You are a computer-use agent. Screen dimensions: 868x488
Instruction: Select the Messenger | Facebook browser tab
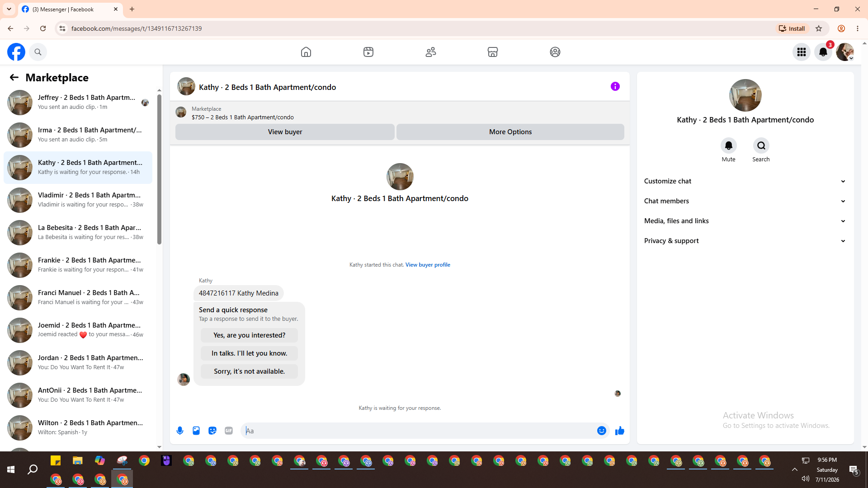pos(70,9)
